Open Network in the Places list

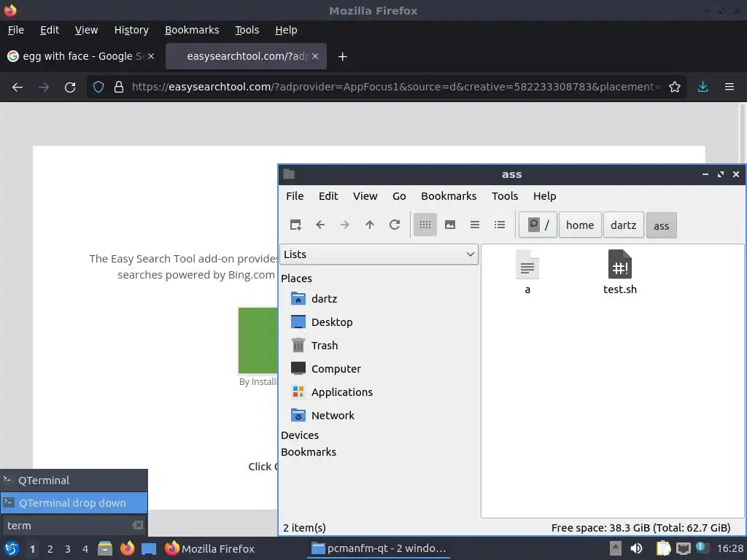tap(322, 415)
